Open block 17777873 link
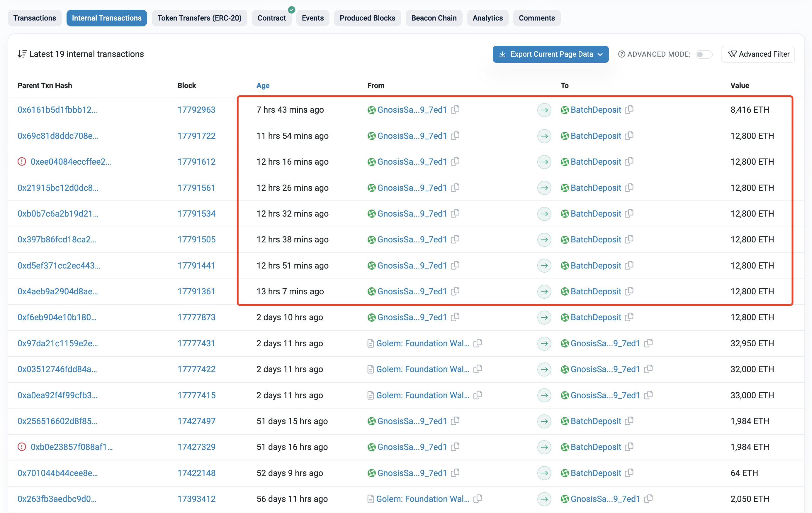This screenshot has width=812, height=513. point(196,317)
